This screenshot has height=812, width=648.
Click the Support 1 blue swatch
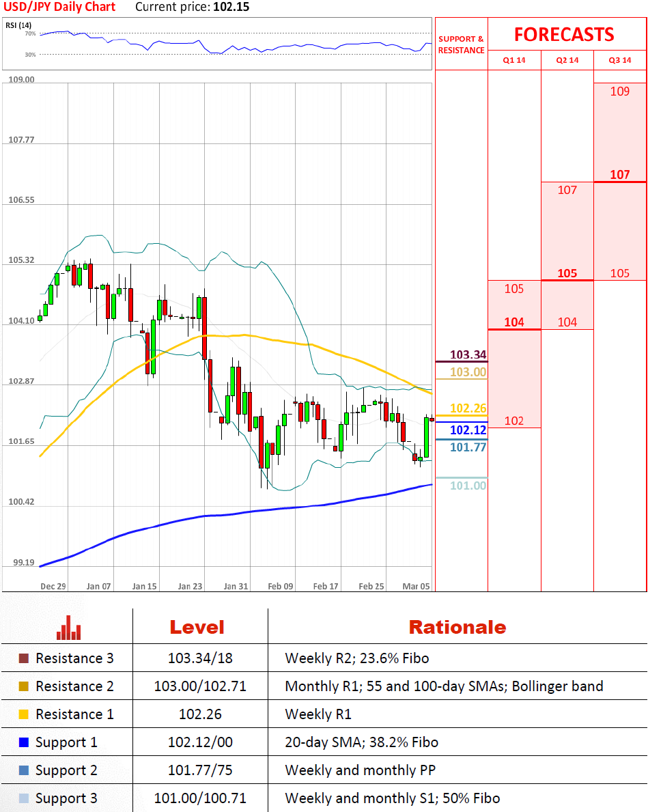24,742
